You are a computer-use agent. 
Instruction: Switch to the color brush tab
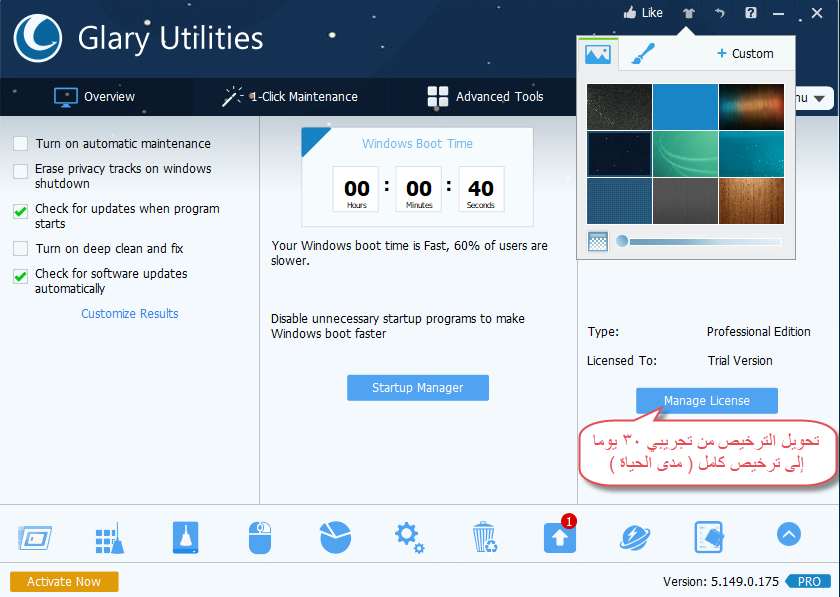click(643, 54)
